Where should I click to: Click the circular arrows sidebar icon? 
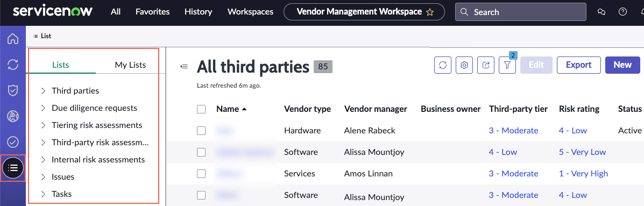tap(13, 65)
